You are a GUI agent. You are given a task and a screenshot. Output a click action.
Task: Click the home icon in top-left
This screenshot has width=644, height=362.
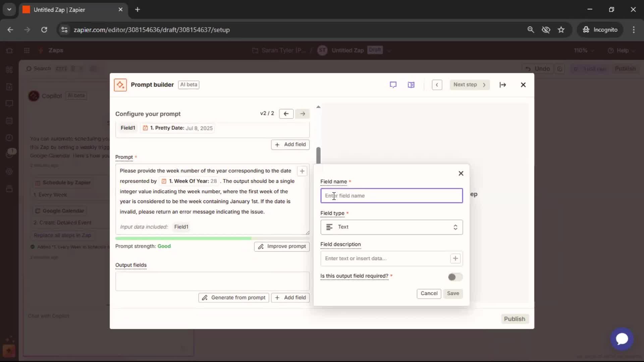click(9, 51)
